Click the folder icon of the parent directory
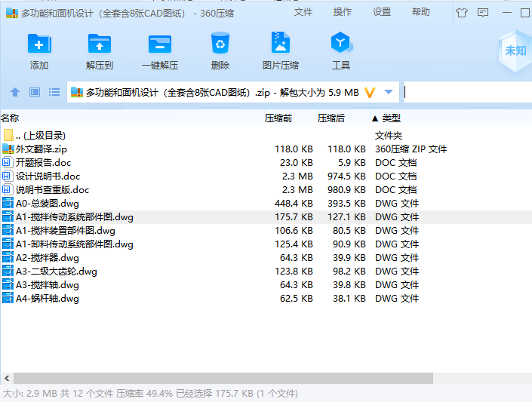 [x=8, y=135]
